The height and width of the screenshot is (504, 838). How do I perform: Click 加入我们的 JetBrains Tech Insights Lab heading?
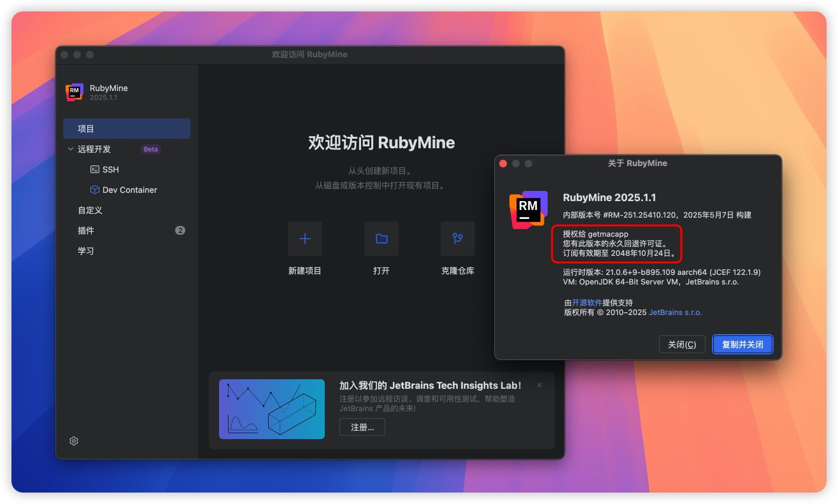(430, 386)
